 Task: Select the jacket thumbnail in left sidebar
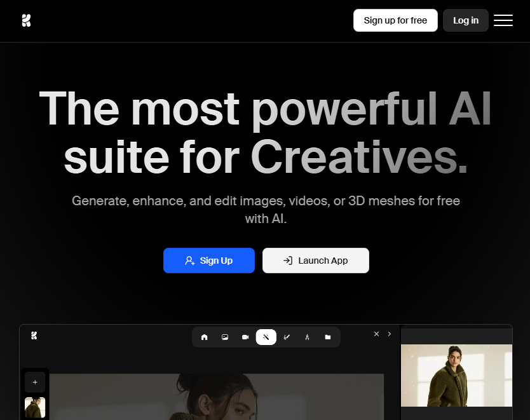[x=35, y=407]
